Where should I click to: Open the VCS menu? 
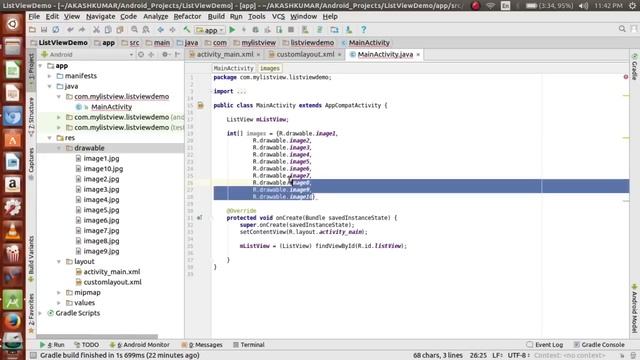click(278, 16)
